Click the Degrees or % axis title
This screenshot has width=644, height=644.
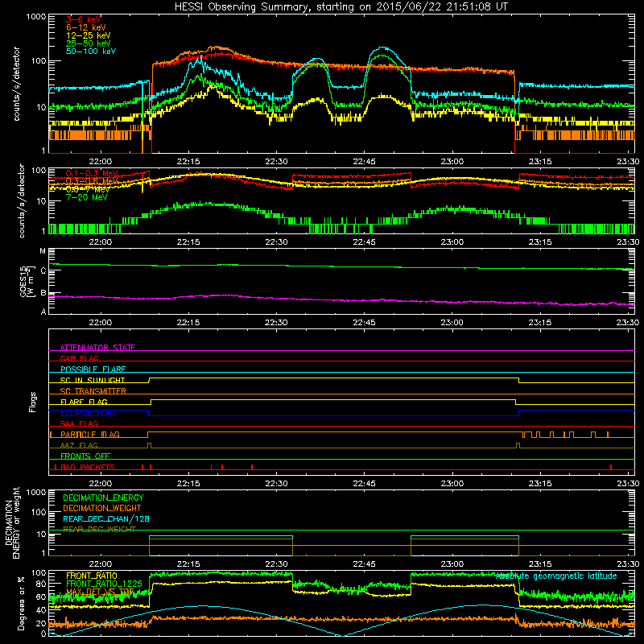point(21,603)
